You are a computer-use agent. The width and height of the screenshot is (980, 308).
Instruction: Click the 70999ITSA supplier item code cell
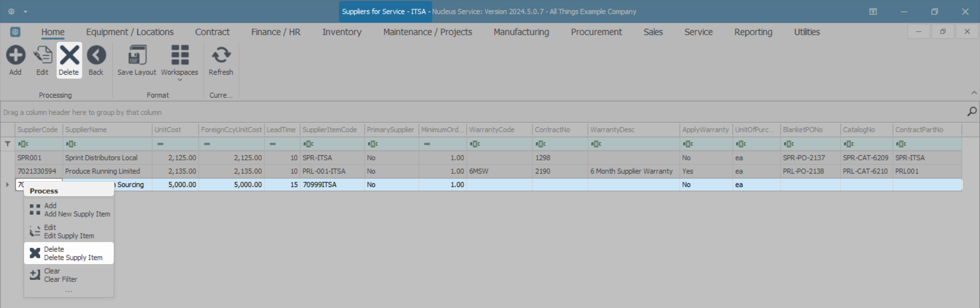pyautogui.click(x=332, y=184)
